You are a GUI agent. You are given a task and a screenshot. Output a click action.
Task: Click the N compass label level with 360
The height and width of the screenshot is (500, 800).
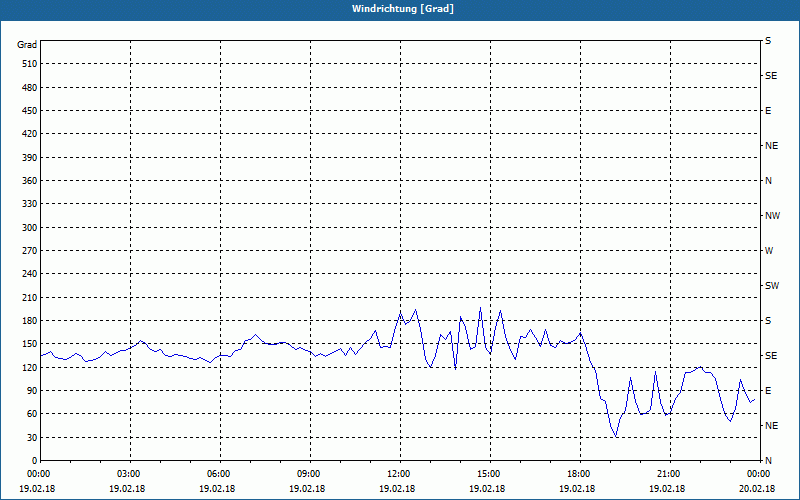coord(768,181)
